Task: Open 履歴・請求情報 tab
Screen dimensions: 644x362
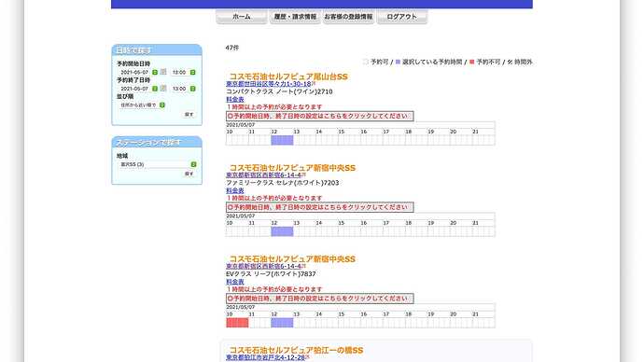Action: coord(295,17)
